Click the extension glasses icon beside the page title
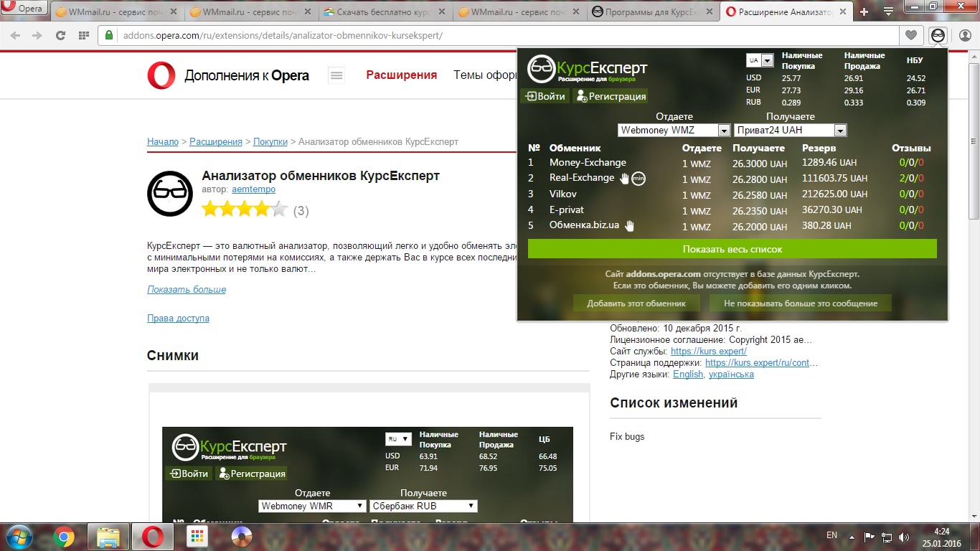Viewport: 980px width, 551px height. pyautogui.click(x=170, y=193)
